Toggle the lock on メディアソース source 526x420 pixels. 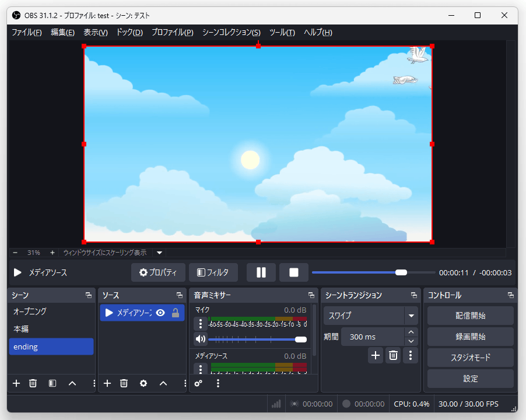click(176, 313)
